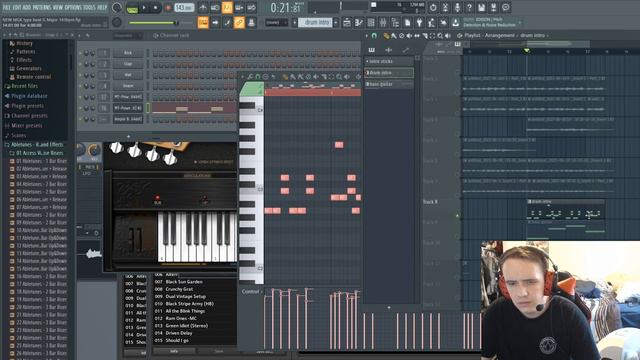Viewport: 640px width, 360px height.
Task: Click the drum intro clip in Playlist
Action: point(565,210)
